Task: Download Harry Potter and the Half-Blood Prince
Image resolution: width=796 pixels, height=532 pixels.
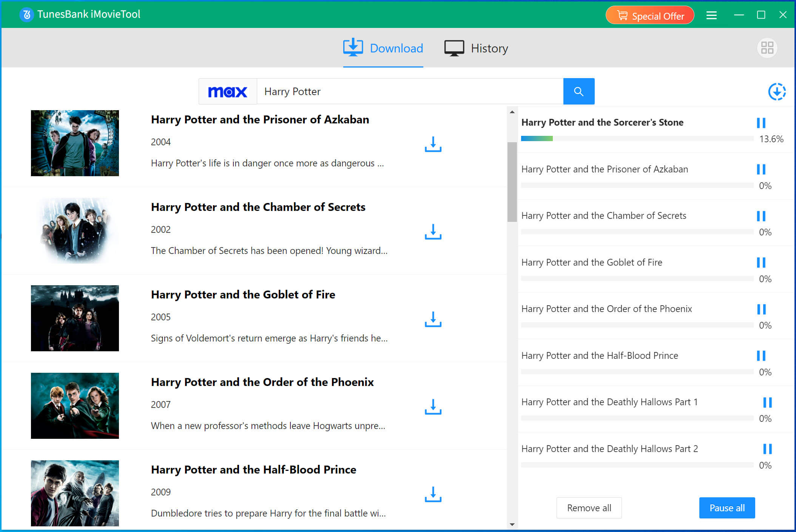Action: pos(433,494)
